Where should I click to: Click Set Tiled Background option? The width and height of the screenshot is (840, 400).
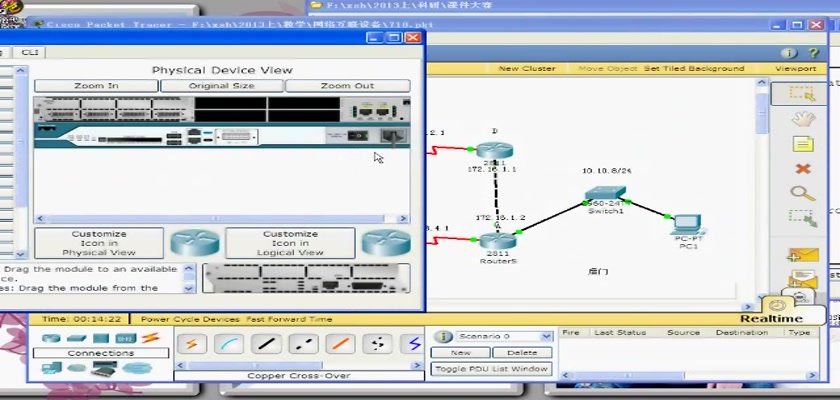(x=694, y=69)
